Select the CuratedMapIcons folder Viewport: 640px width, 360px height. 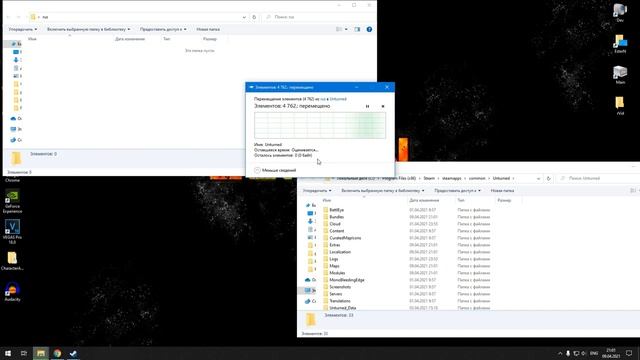pos(345,238)
